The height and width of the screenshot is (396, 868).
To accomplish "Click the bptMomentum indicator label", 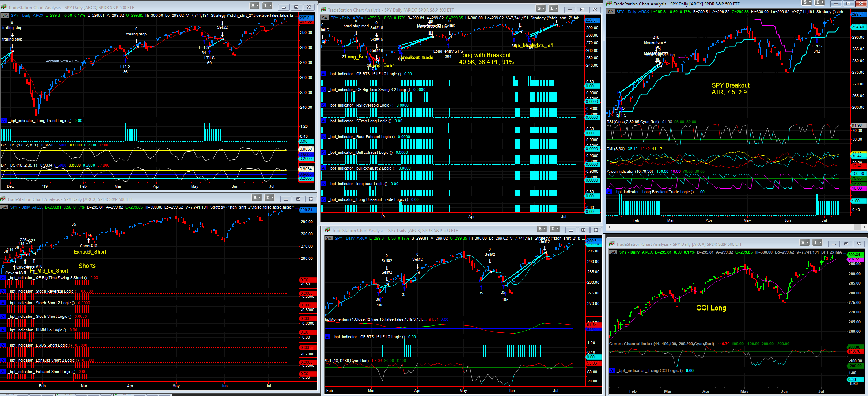I will (x=337, y=319).
